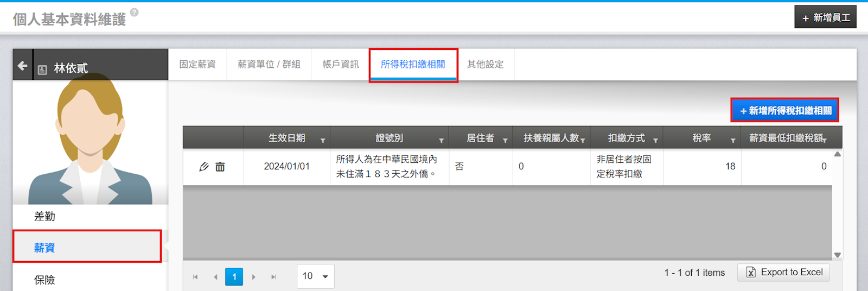Select page 1 in the pager
Image resolution: width=868 pixels, height=291 pixels.
[234, 277]
